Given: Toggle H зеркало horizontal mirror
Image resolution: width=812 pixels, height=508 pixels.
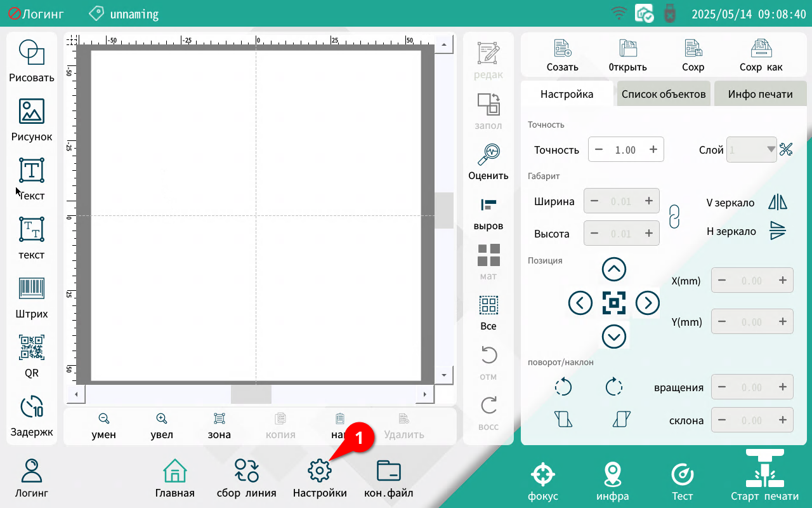Looking at the screenshot, I should 777,231.
